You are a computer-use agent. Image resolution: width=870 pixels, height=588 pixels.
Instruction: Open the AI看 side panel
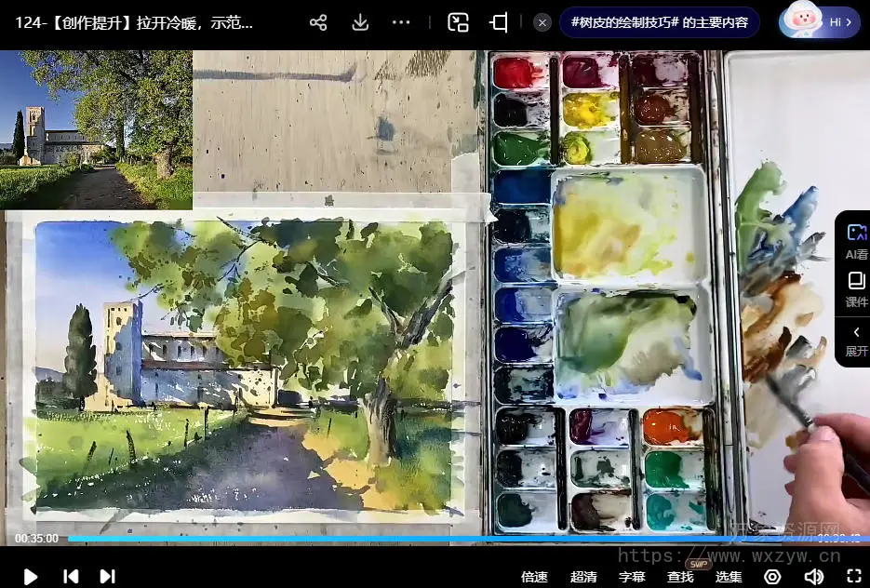[855, 240]
